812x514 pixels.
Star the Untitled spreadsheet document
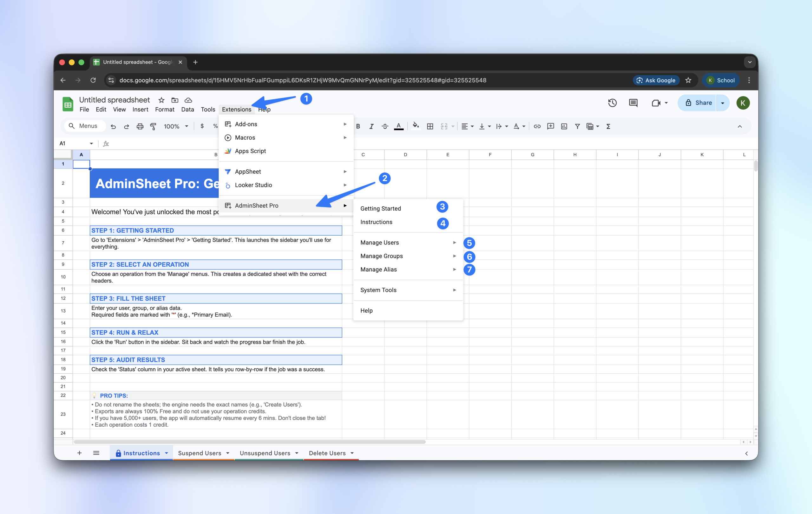coord(161,100)
